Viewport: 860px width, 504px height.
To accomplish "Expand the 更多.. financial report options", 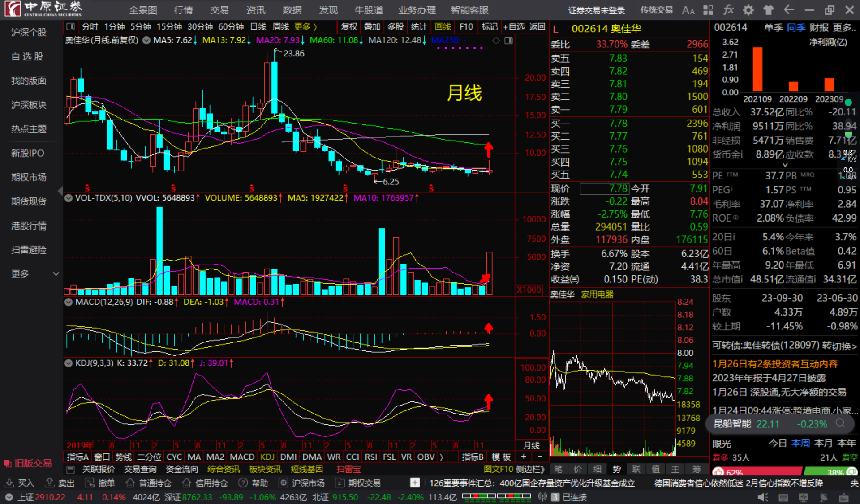I will (844, 28).
